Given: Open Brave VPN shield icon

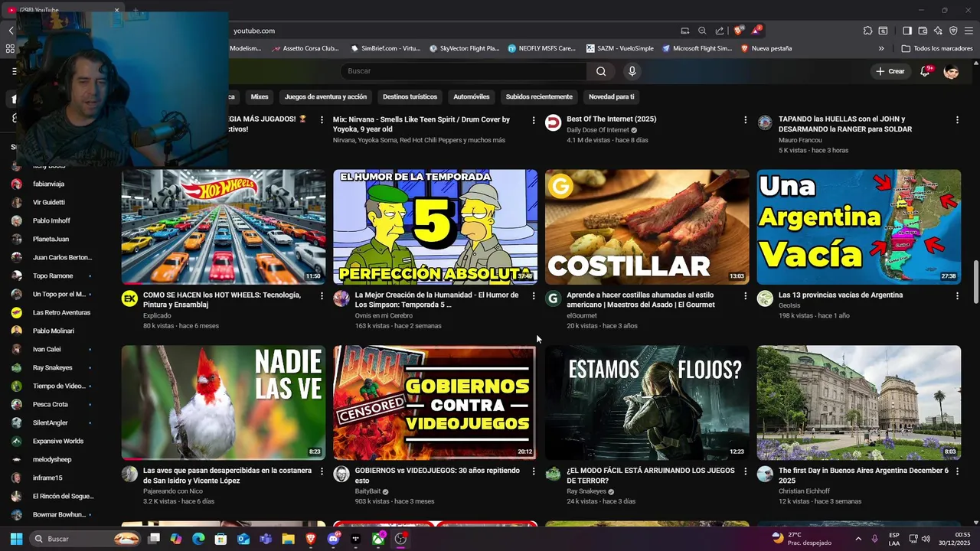Looking at the screenshot, I should (953, 31).
